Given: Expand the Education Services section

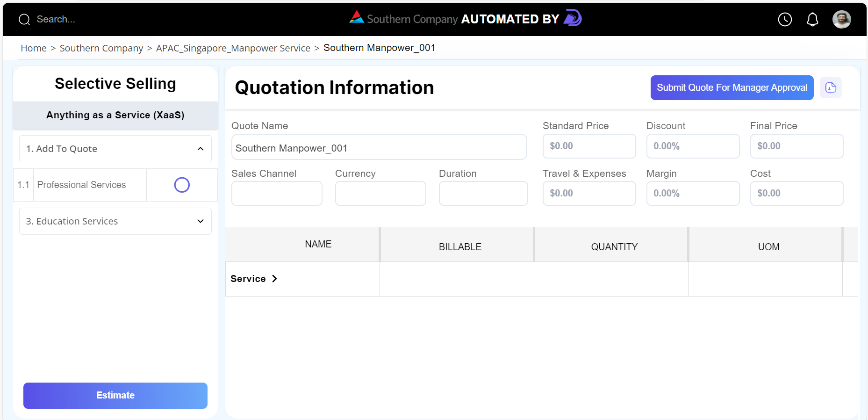Looking at the screenshot, I should click(201, 221).
